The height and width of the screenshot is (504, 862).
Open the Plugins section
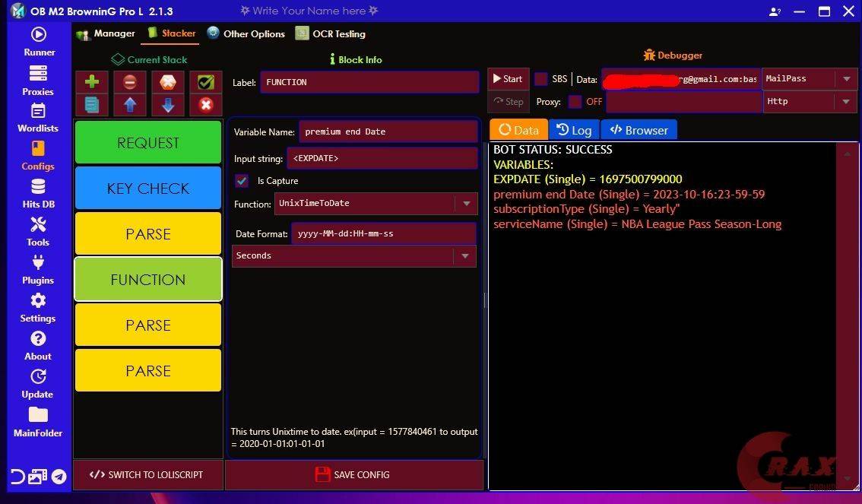click(x=38, y=269)
